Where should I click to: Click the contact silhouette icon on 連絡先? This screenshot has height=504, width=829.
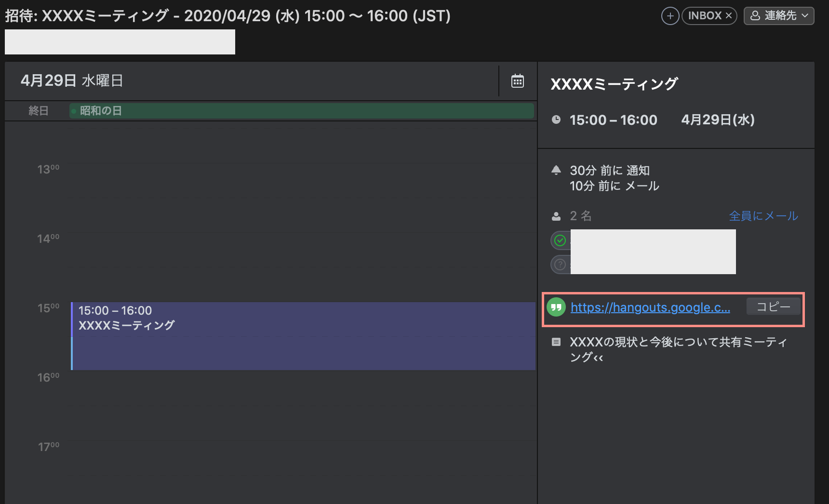[755, 15]
